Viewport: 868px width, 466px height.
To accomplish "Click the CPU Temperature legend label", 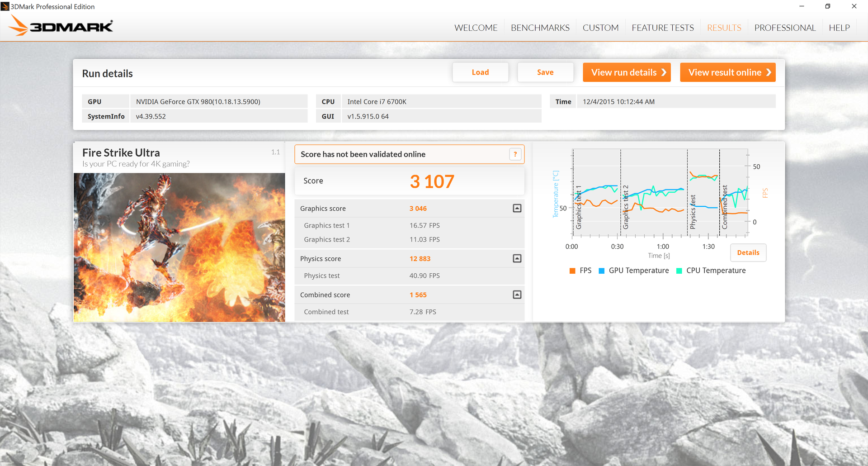I will pyautogui.click(x=716, y=271).
